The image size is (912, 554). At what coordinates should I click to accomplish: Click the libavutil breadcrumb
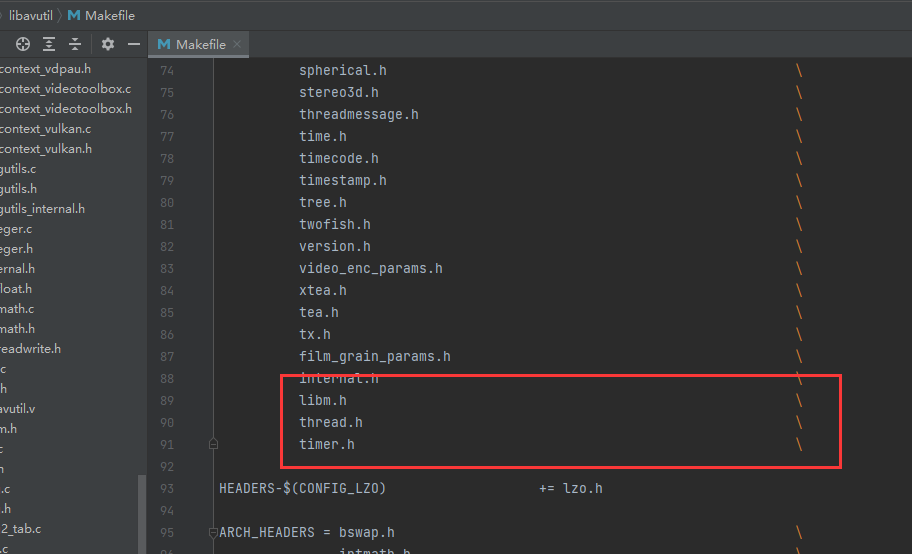tap(31, 15)
